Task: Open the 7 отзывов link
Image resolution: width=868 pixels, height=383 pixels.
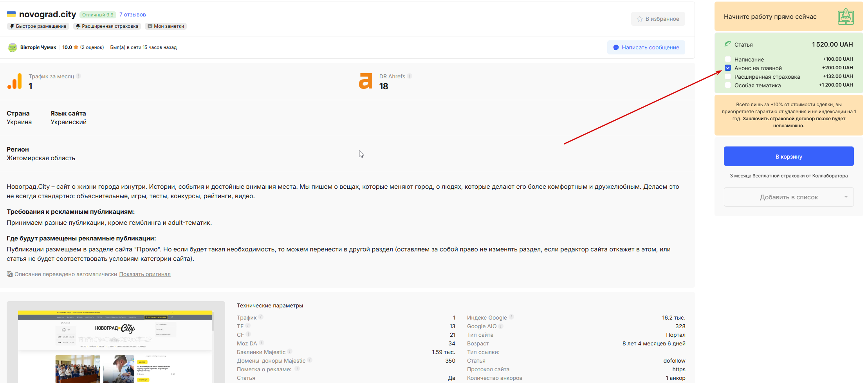Action: click(132, 14)
